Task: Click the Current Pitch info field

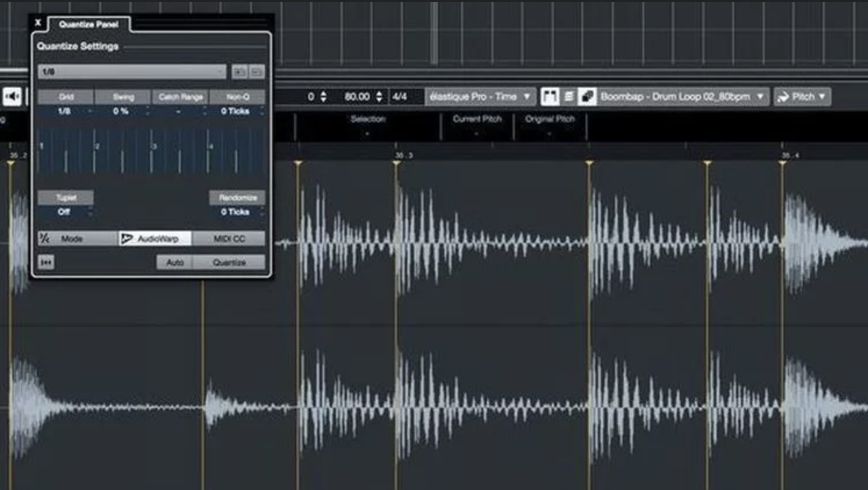Action: 477,126
